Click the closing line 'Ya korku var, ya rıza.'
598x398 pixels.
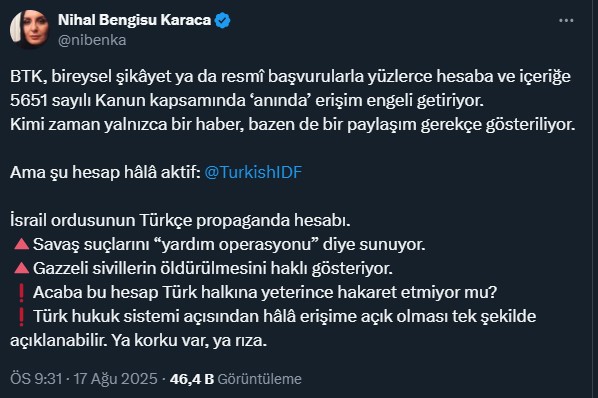click(x=189, y=341)
